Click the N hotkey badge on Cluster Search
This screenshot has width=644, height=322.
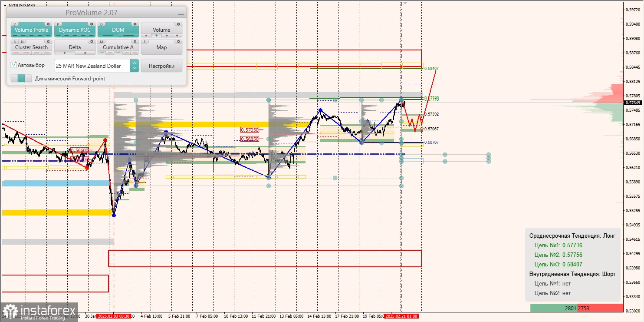pos(22,42)
